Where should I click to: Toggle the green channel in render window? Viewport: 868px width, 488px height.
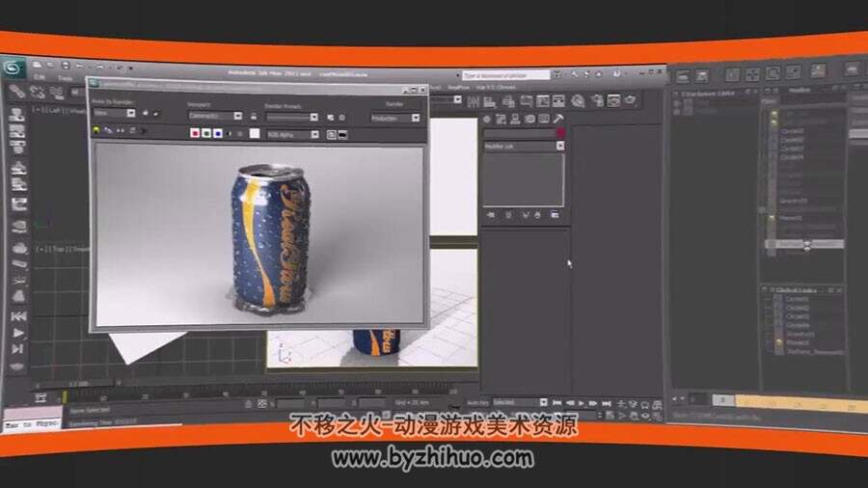coord(206,133)
